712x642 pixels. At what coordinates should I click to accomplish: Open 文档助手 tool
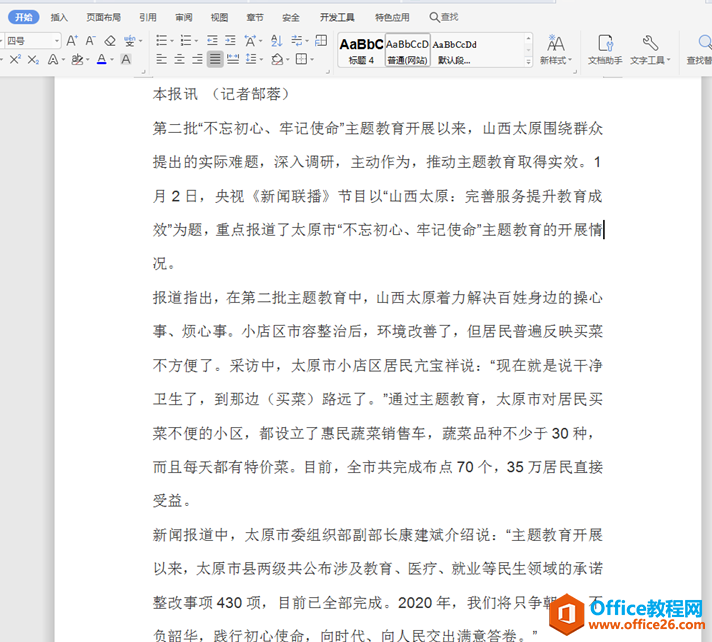605,49
